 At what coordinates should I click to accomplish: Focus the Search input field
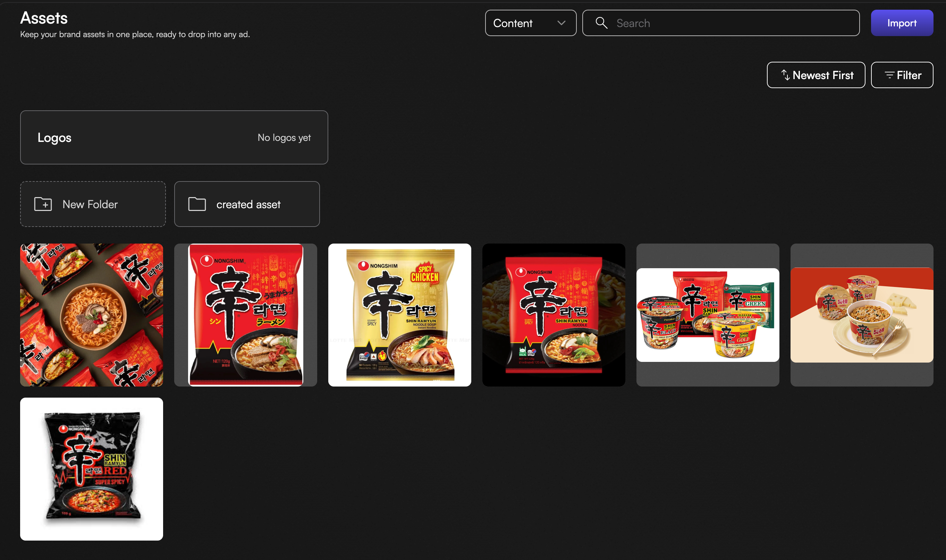point(721,23)
